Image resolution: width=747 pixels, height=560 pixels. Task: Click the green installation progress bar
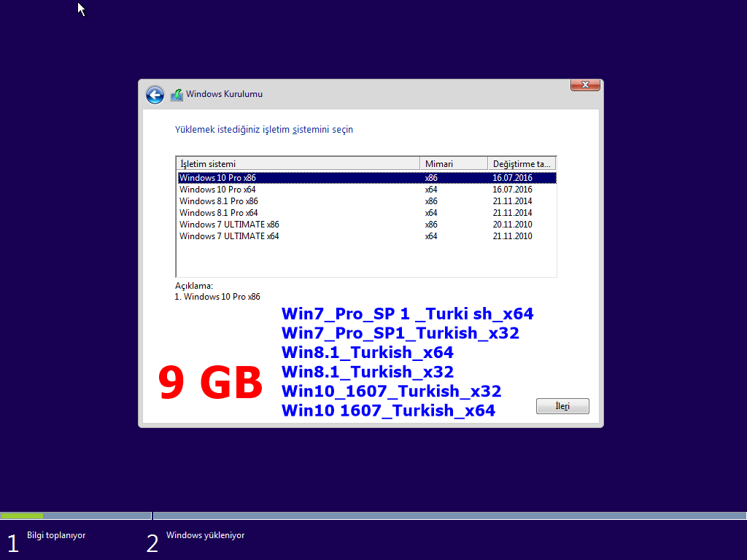22,516
